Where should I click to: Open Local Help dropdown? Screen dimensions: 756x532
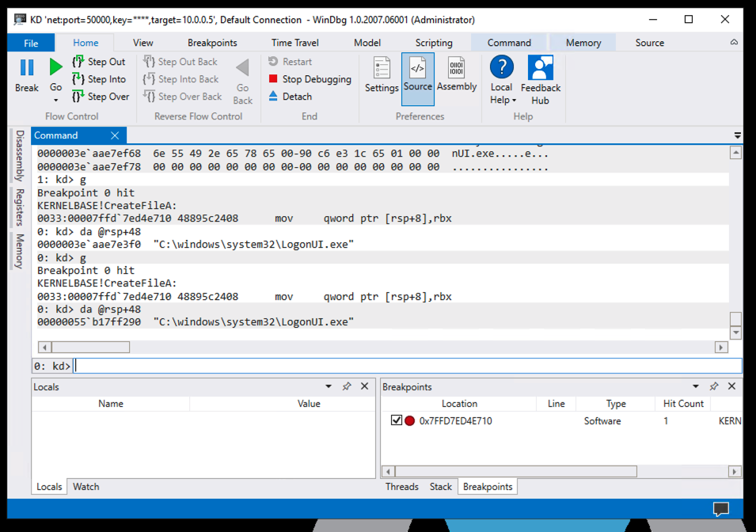click(501, 80)
